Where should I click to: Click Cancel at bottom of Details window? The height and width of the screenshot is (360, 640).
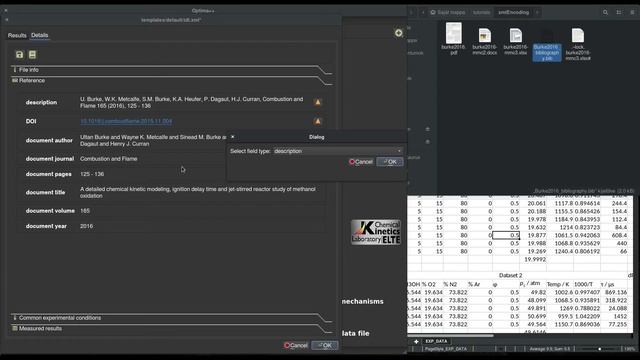point(296,345)
